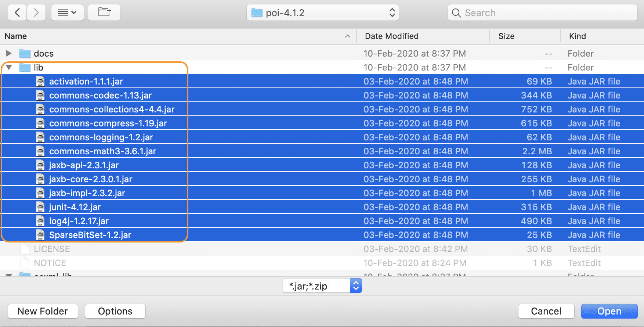Open the *.jar;*.zip file filter dropdown
The image size is (644, 327).
(322, 286)
